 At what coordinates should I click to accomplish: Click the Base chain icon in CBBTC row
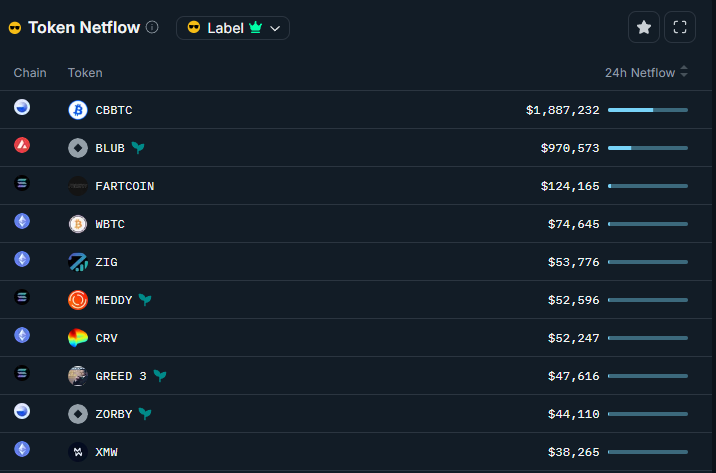22,107
